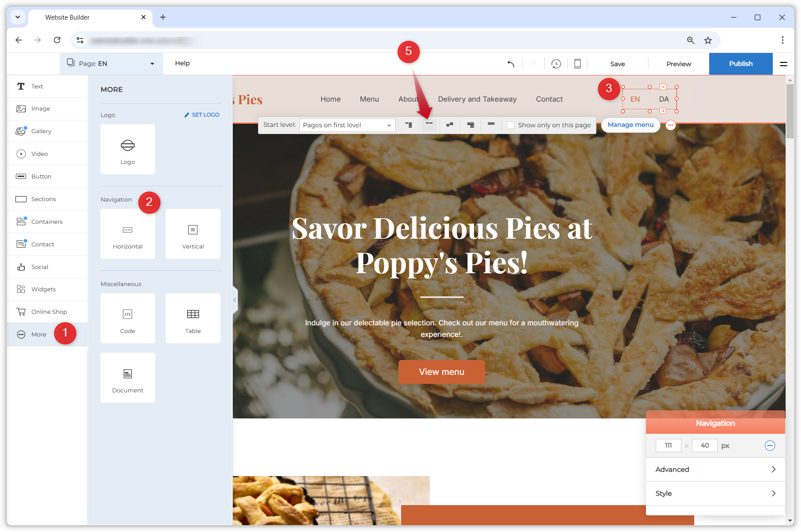Select the Vertical navigation element
The height and width of the screenshot is (532, 801).
[193, 234]
